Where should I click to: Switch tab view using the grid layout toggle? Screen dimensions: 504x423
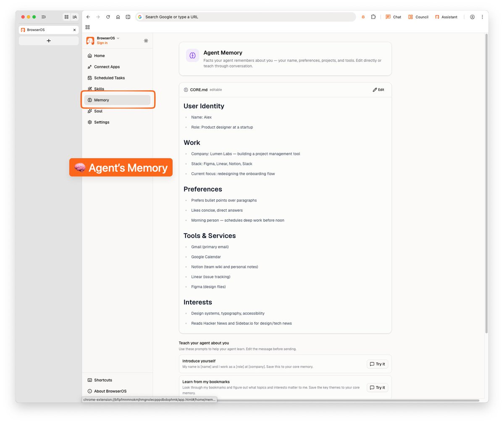pos(66,17)
